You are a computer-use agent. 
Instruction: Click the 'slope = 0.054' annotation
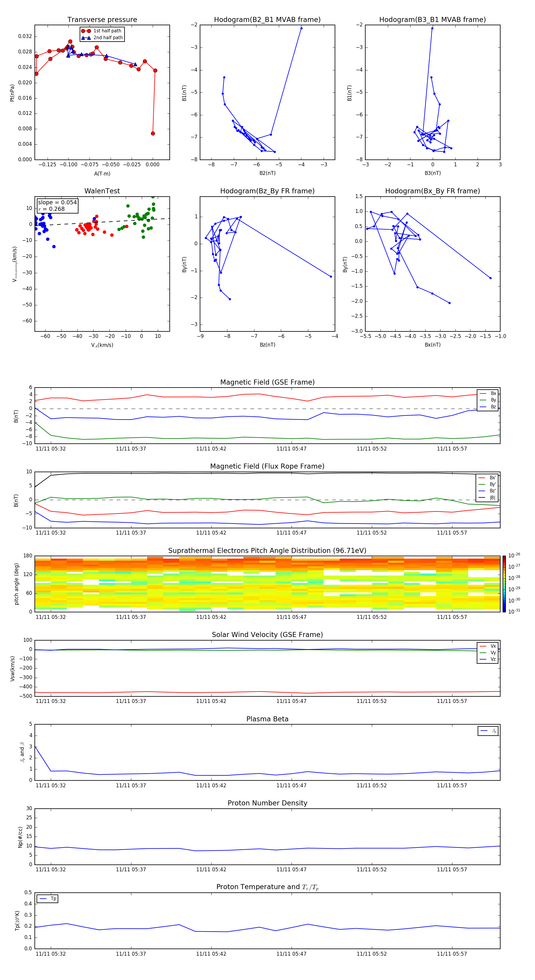point(57,203)
